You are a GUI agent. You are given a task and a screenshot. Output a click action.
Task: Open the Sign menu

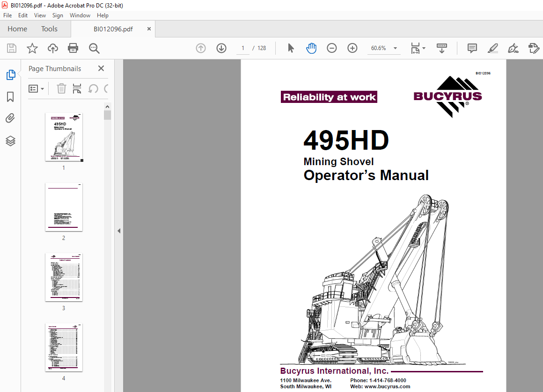[x=58, y=15]
